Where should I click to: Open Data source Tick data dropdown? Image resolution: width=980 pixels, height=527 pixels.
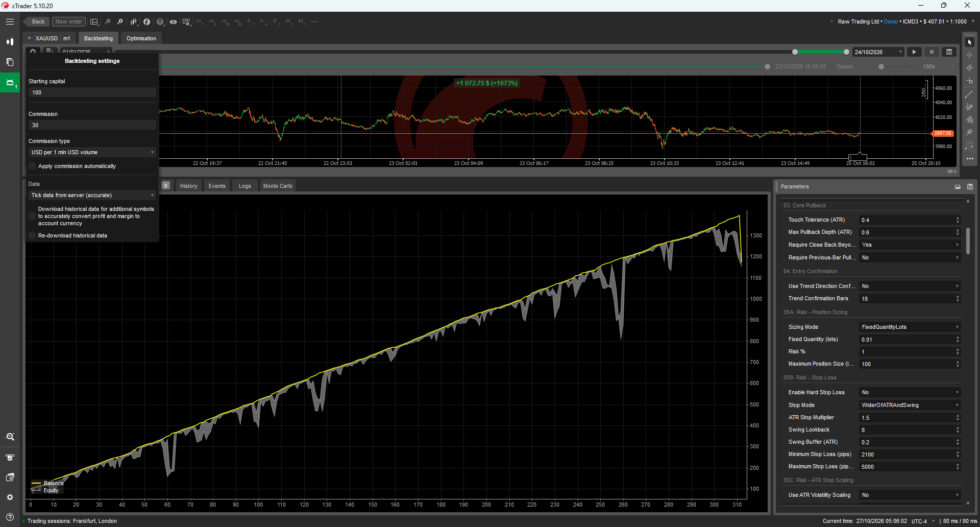92,195
